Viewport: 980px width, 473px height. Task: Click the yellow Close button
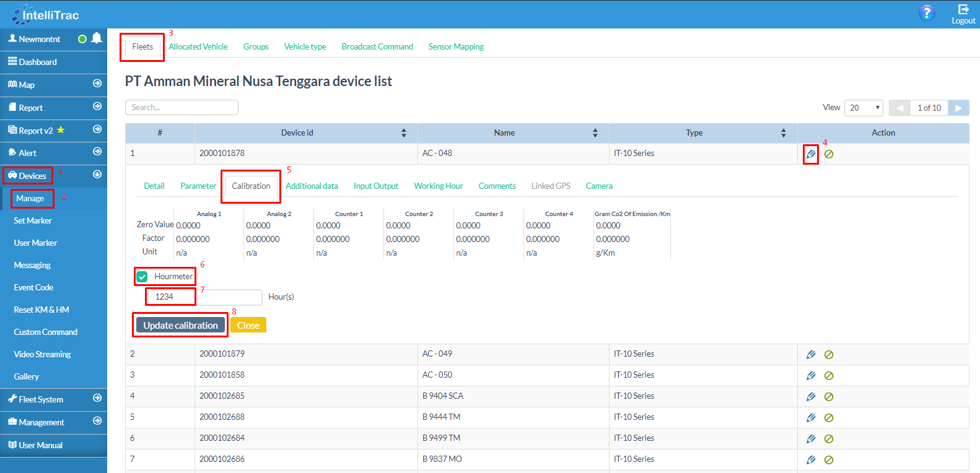coord(248,326)
